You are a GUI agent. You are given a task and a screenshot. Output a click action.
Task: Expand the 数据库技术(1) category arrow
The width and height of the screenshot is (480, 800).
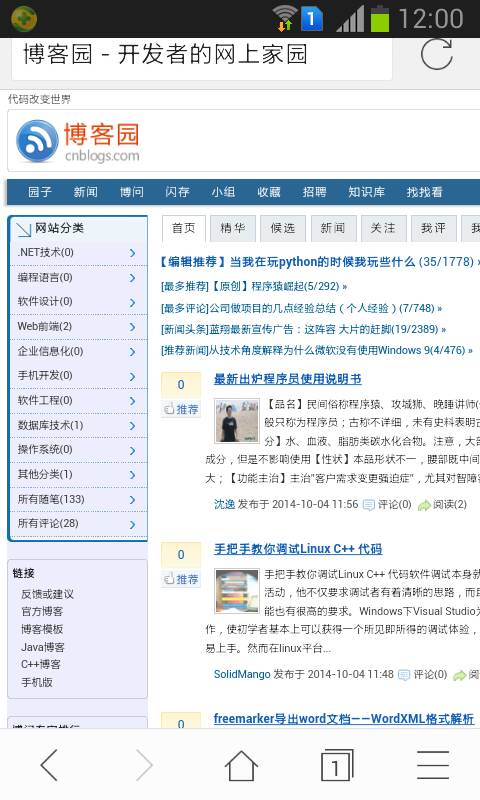(x=133, y=426)
